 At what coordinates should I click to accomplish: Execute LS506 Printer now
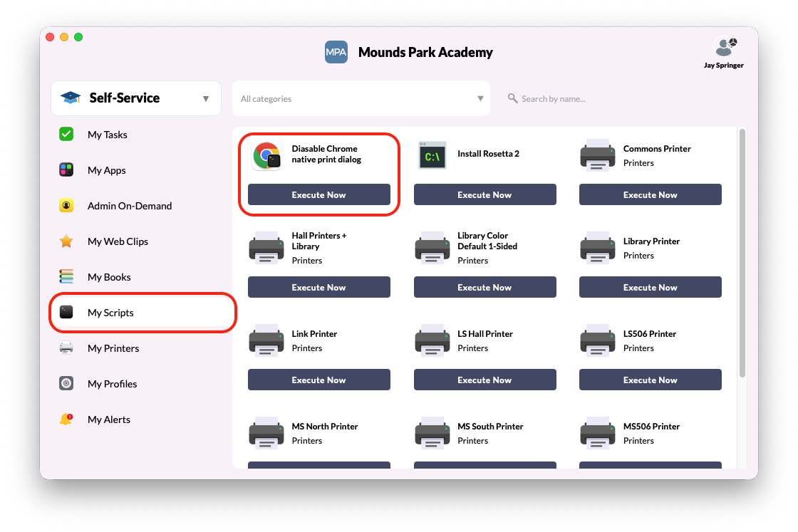pos(651,380)
